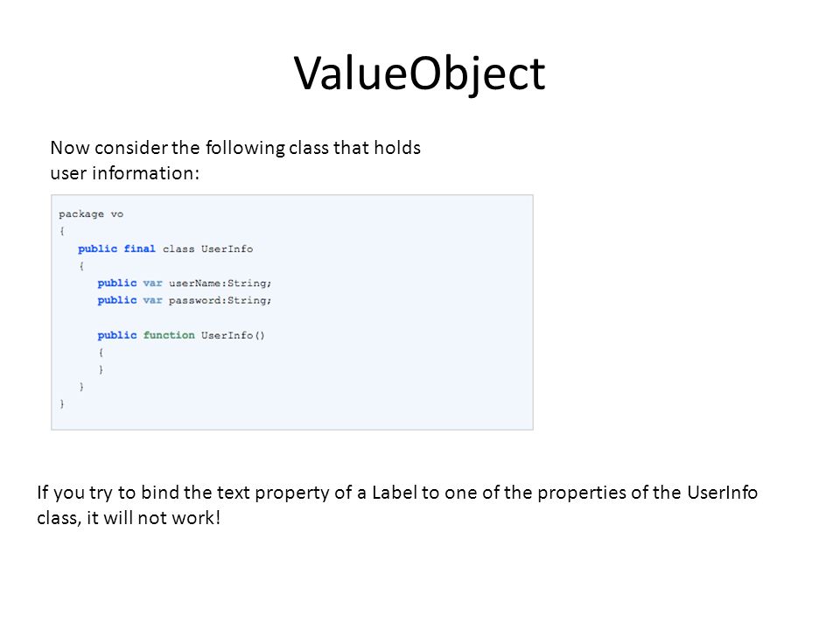
Task: Click 'user information:' text line
Action: pos(125,173)
